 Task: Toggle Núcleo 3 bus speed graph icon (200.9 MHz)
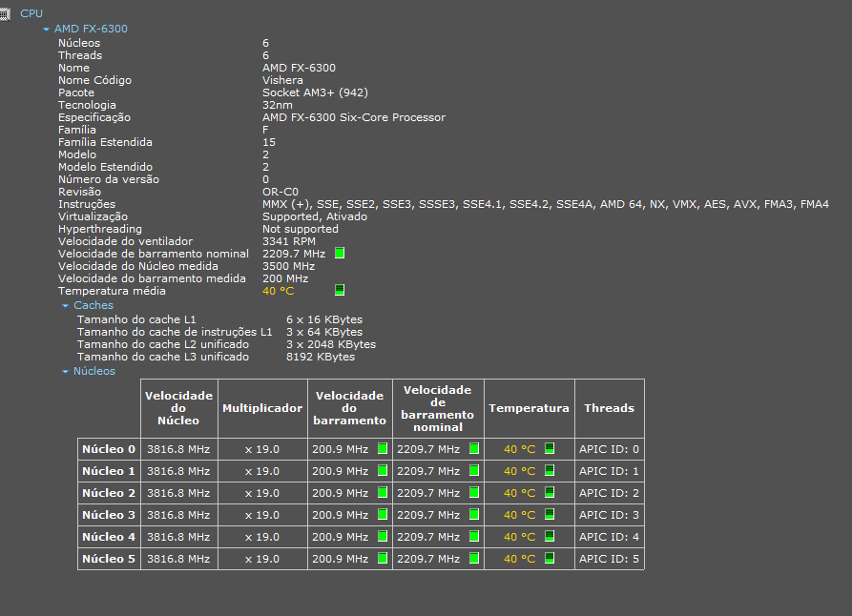click(383, 514)
